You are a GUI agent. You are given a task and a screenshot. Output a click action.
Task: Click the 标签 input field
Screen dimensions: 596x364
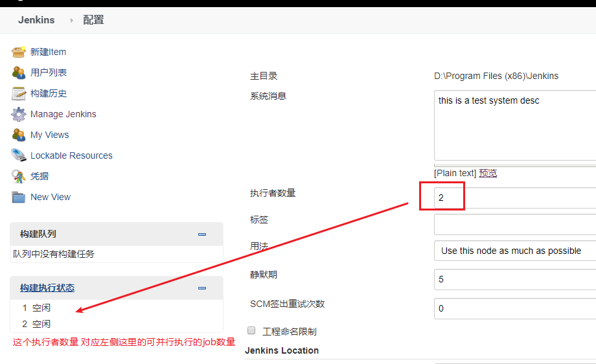click(515, 224)
